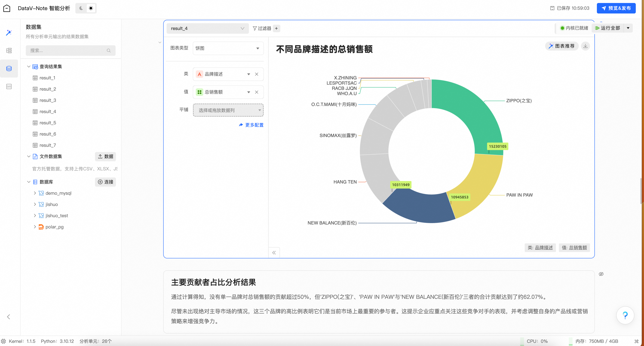Open the 图表类型 饼图 dropdown

228,48
